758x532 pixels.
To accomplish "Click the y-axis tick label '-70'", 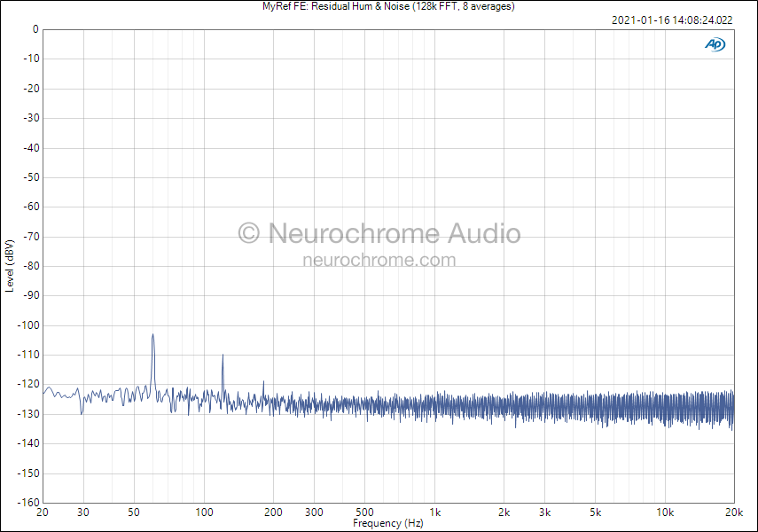I will click(31, 237).
